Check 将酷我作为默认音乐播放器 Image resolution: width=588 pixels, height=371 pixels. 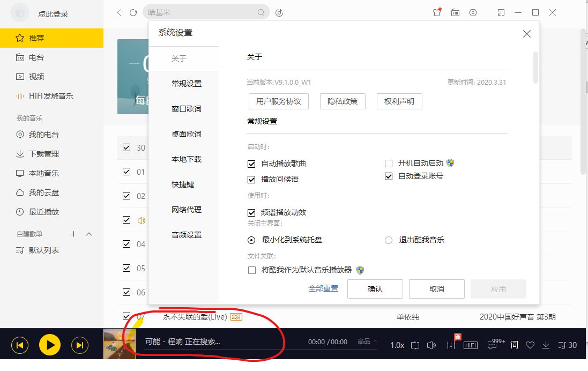point(251,270)
